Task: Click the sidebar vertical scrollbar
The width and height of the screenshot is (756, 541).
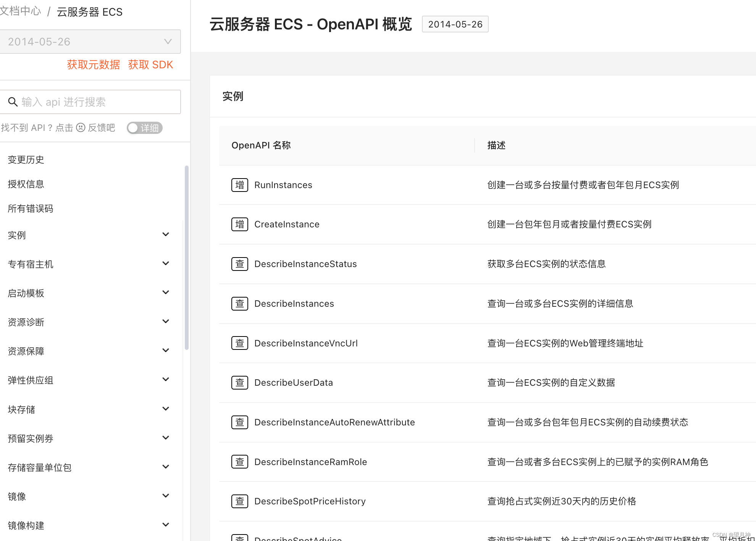Action: tap(187, 258)
